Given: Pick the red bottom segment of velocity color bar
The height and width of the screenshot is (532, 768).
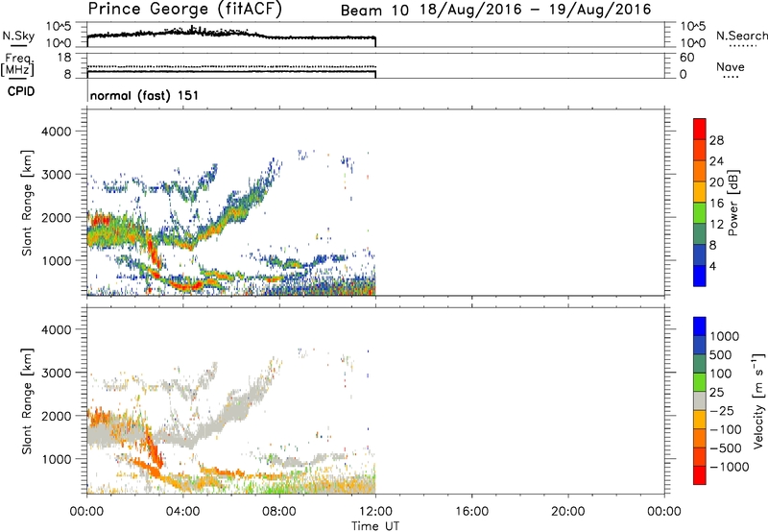Looking at the screenshot, I should coord(700,475).
